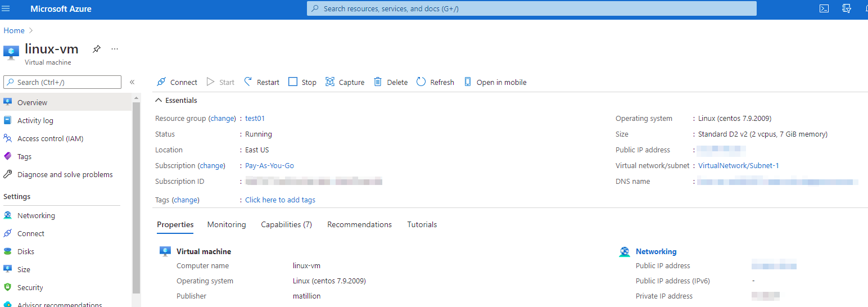Click the Disks icon in sidebar
This screenshot has width=868, height=307.
[7, 251]
